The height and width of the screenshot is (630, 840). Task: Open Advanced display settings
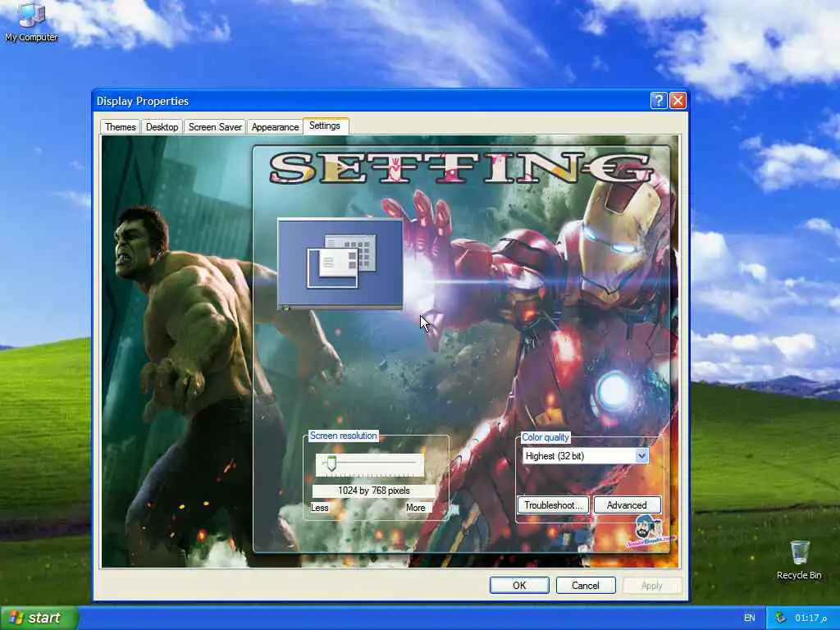[x=627, y=505]
